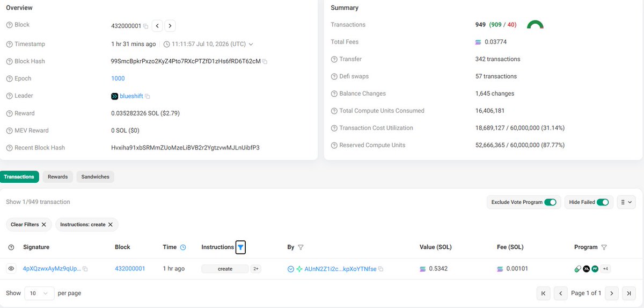644x308 pixels.
Task: Click the help icon beside Block Hash
Action: pos(9,61)
